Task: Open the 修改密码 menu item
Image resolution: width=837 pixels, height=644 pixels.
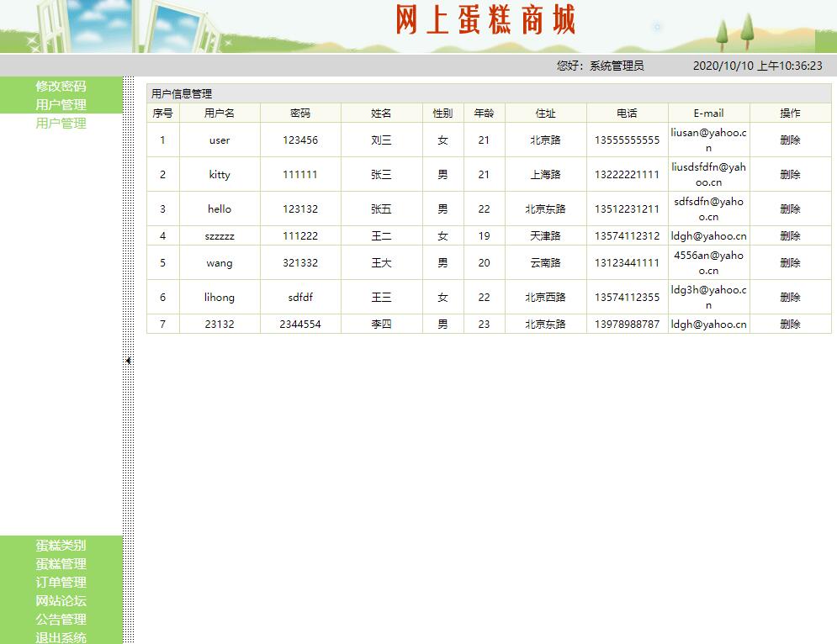Action: click(60, 85)
